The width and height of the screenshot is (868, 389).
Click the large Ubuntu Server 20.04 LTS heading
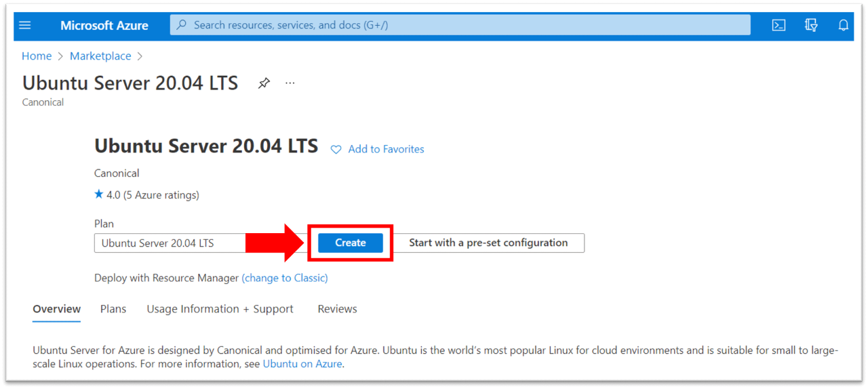(x=206, y=146)
